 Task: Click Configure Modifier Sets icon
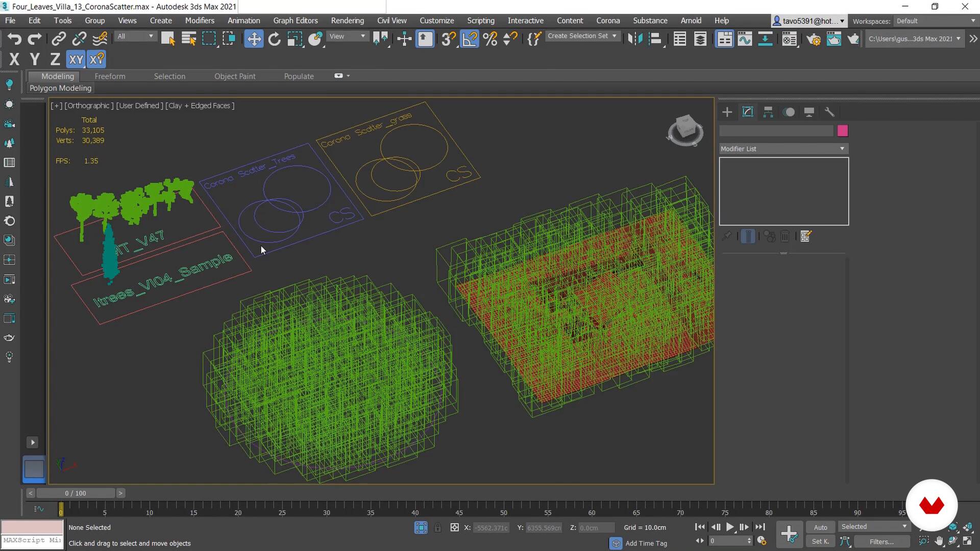[x=806, y=236]
